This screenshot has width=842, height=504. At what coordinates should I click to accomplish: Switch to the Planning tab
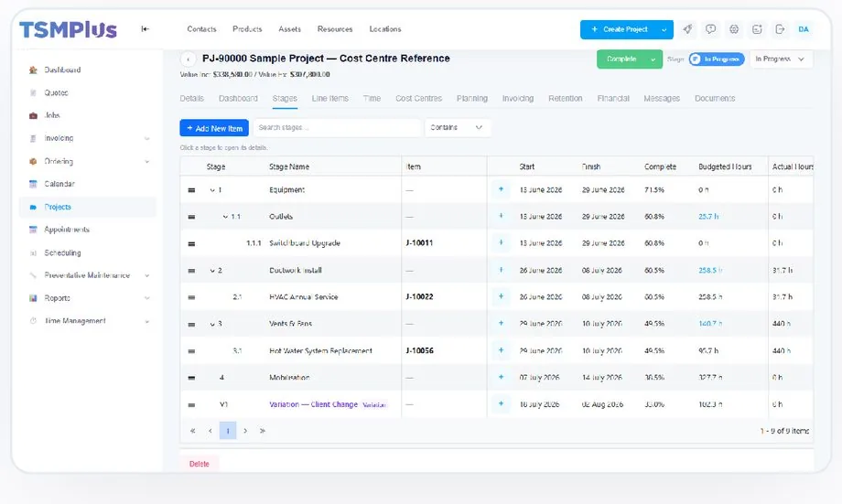tap(472, 98)
